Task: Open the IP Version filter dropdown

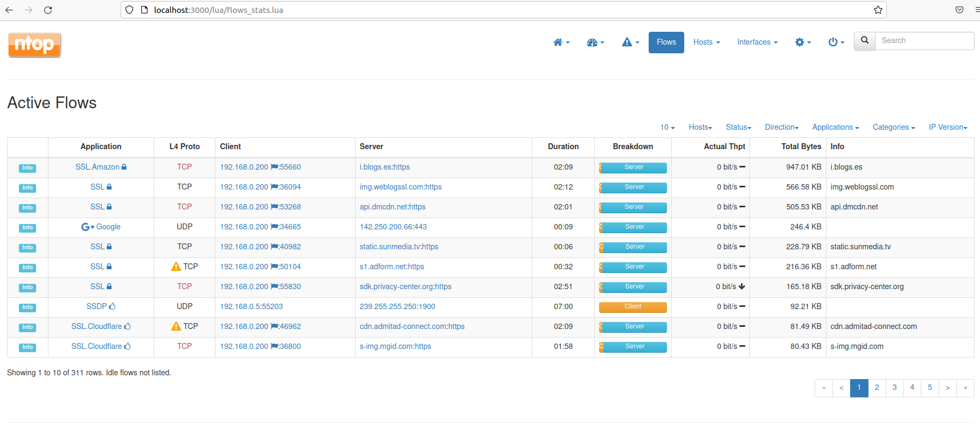Action: pos(948,127)
